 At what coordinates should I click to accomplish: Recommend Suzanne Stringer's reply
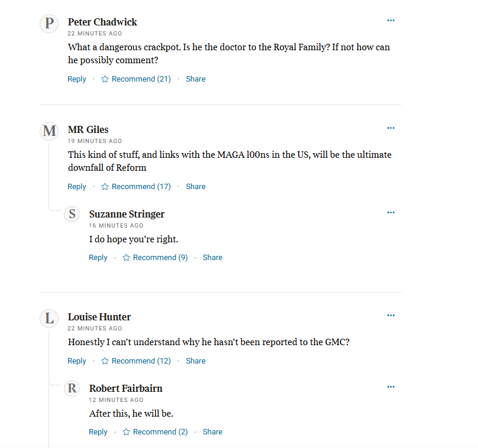coord(155,258)
